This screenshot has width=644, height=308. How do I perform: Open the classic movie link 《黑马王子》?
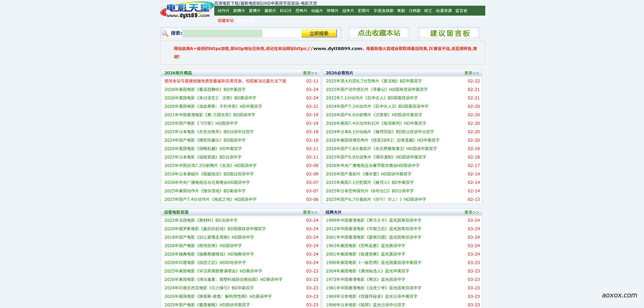(x=373, y=220)
